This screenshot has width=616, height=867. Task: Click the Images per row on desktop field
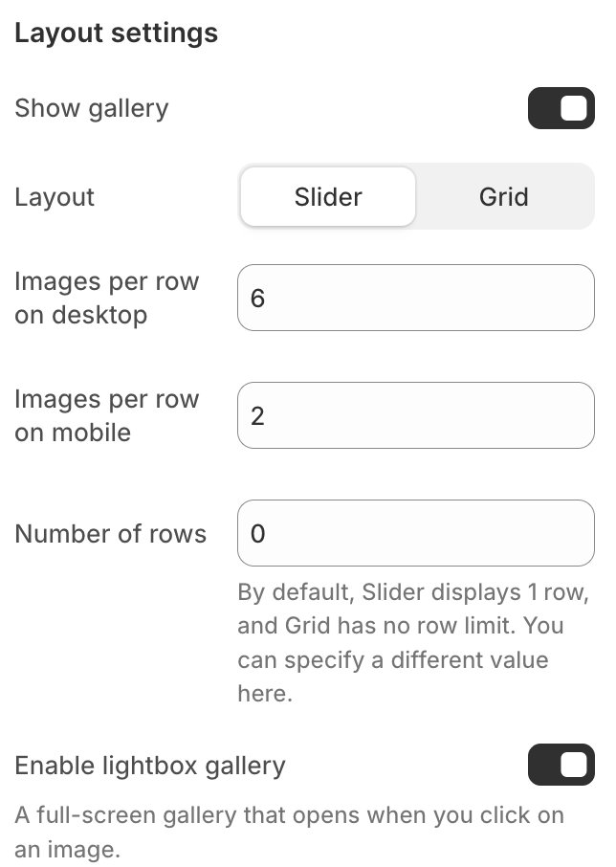tap(415, 298)
